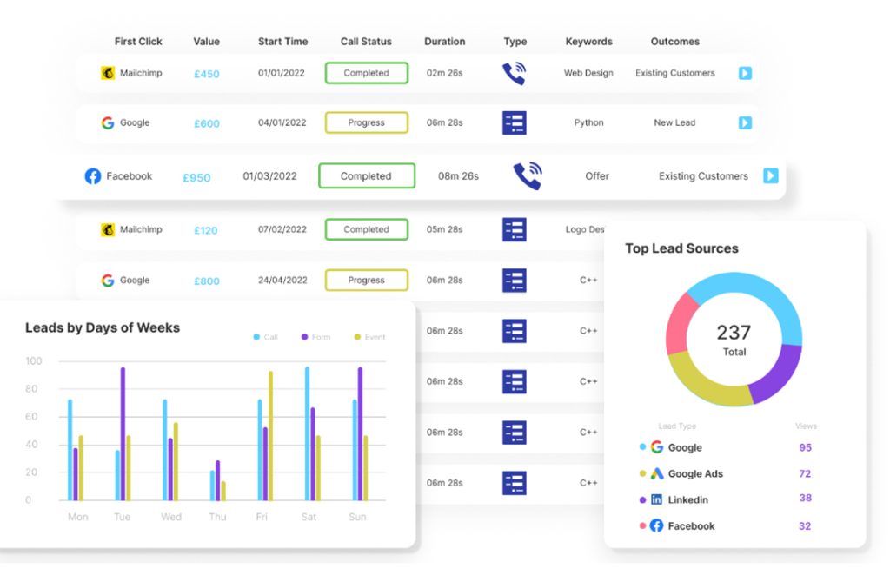Click the Google logo in the £600 row
890x588 pixels.
(x=108, y=123)
